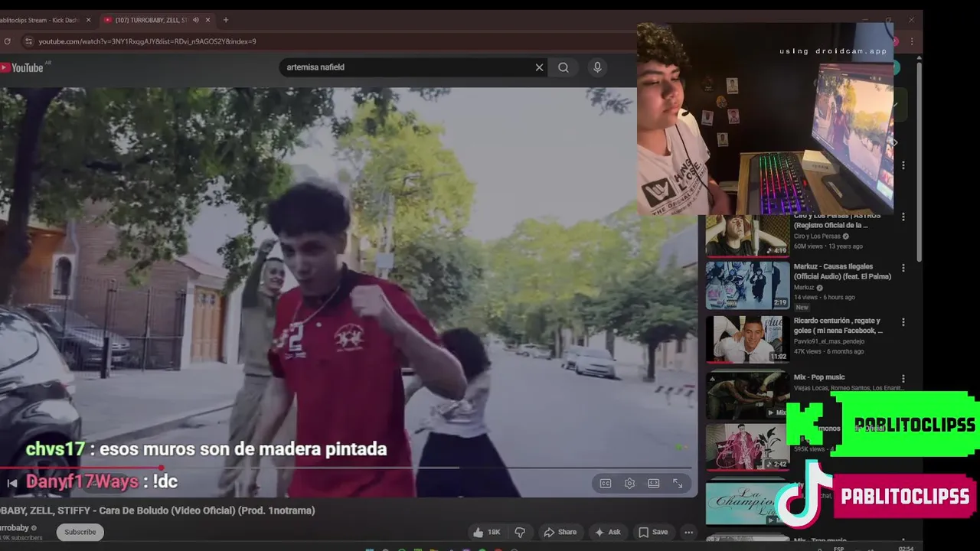
Task: Save the video to a playlist
Action: click(x=653, y=532)
